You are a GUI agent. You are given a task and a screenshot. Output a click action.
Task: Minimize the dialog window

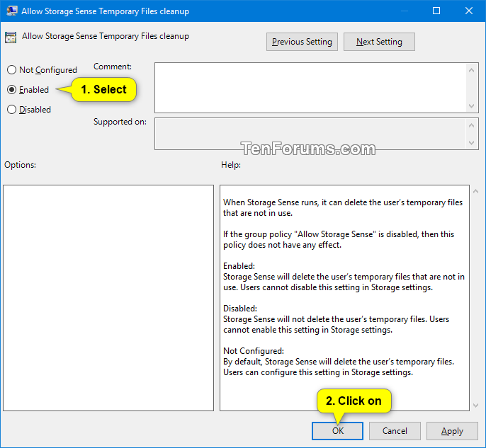point(404,11)
